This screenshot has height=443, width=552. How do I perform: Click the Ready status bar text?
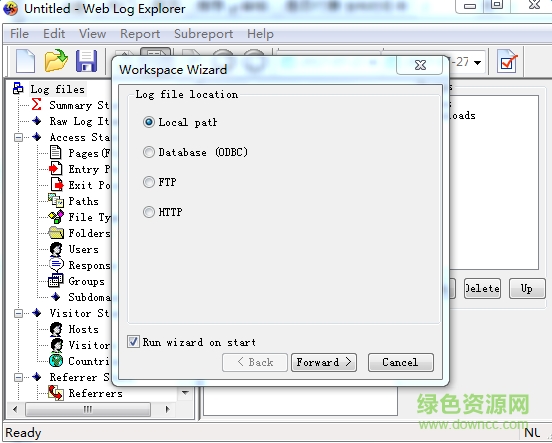[x=23, y=432]
